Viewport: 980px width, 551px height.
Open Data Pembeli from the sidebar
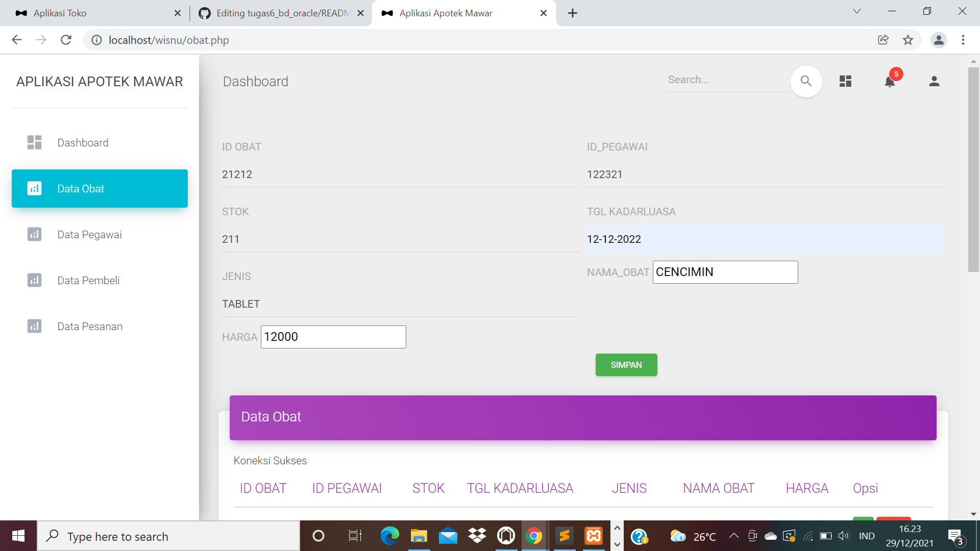[x=34, y=280]
